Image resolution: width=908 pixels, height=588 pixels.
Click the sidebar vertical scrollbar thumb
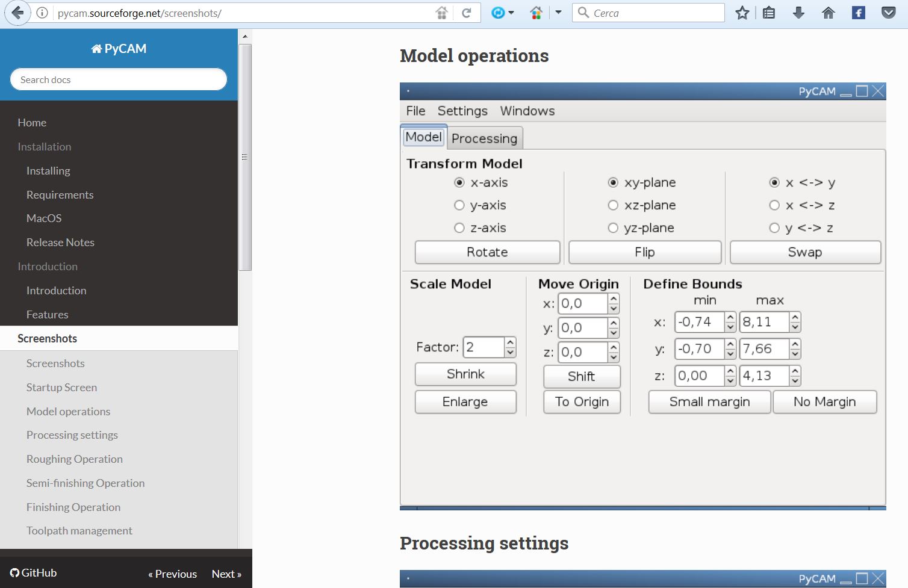[x=245, y=157]
